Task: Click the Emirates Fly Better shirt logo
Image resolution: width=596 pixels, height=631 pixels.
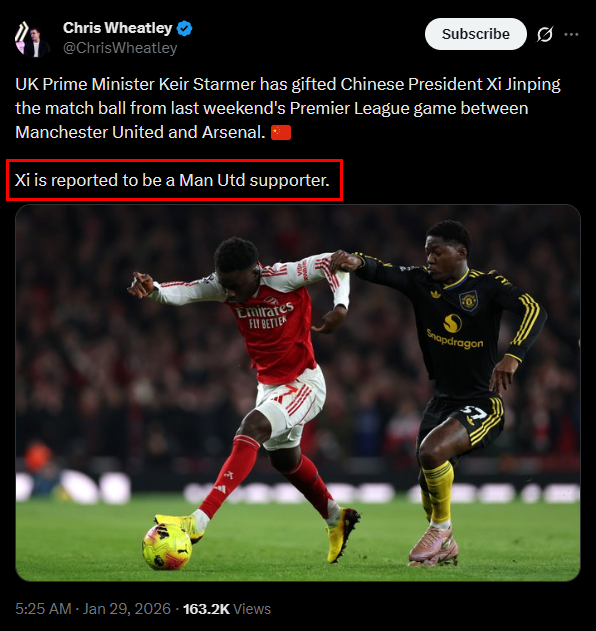Action: tap(265, 316)
